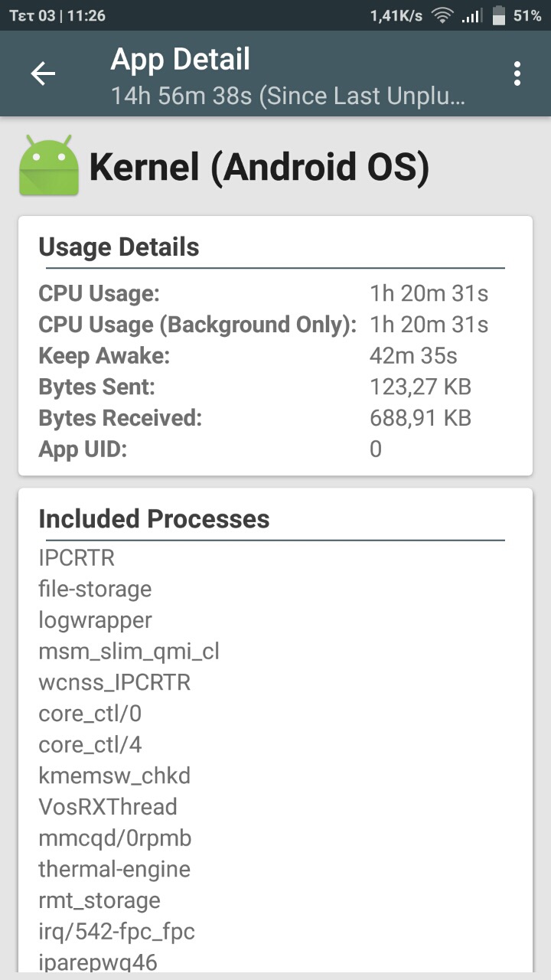Select the file-storage process

point(95,590)
